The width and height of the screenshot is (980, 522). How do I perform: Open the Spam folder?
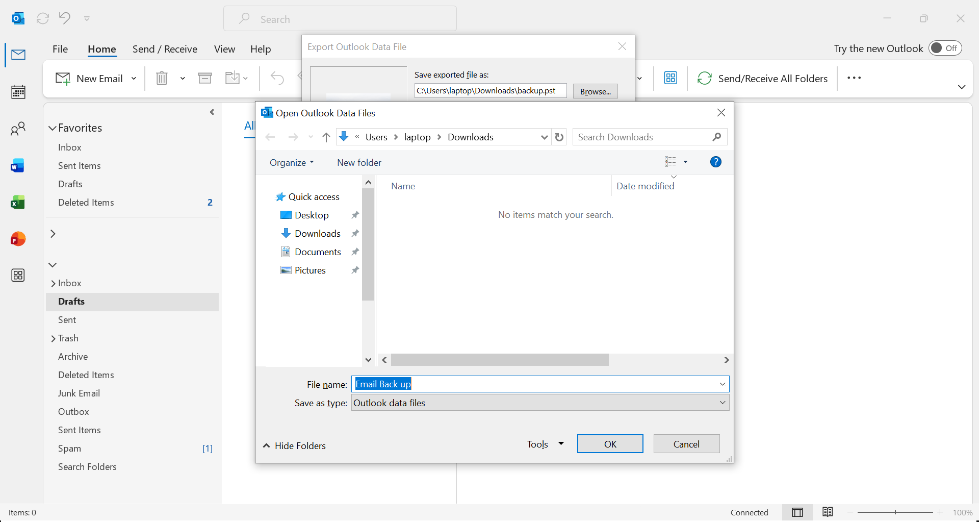coord(69,449)
